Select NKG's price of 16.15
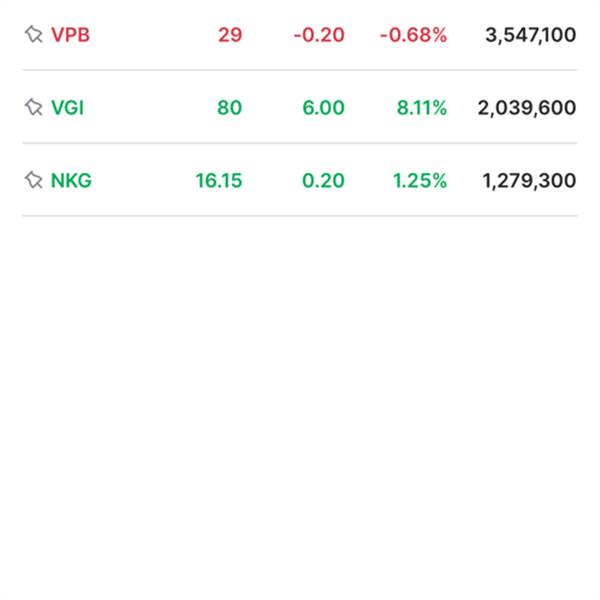600x600 pixels. [219, 181]
